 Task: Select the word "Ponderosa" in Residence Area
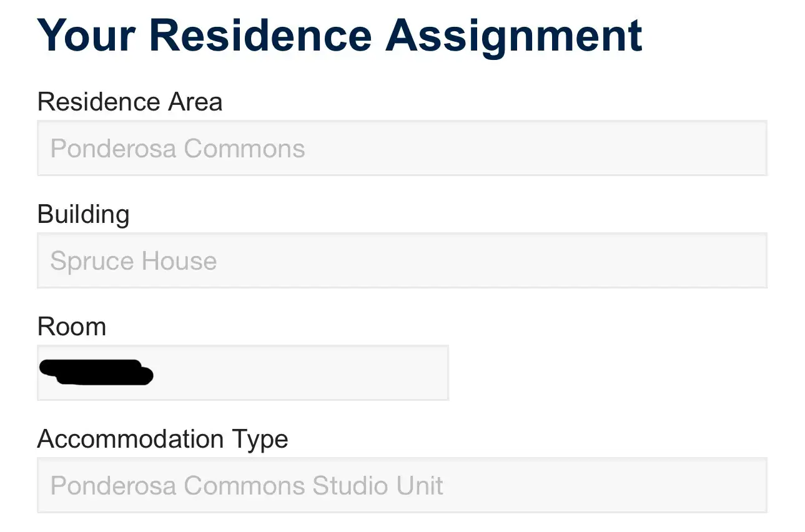click(114, 149)
